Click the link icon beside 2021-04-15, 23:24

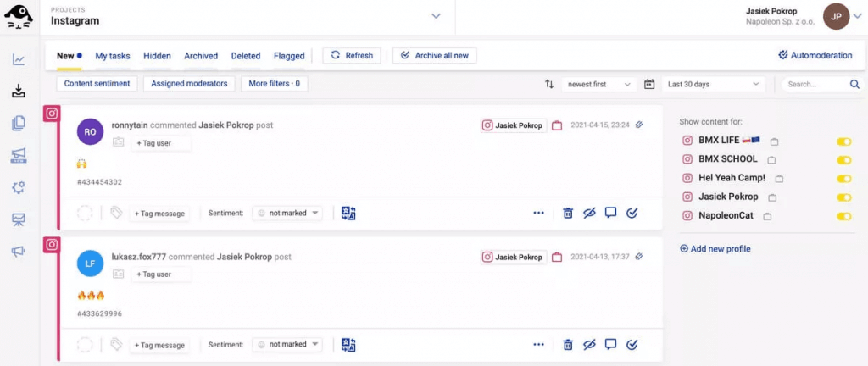[639, 125]
